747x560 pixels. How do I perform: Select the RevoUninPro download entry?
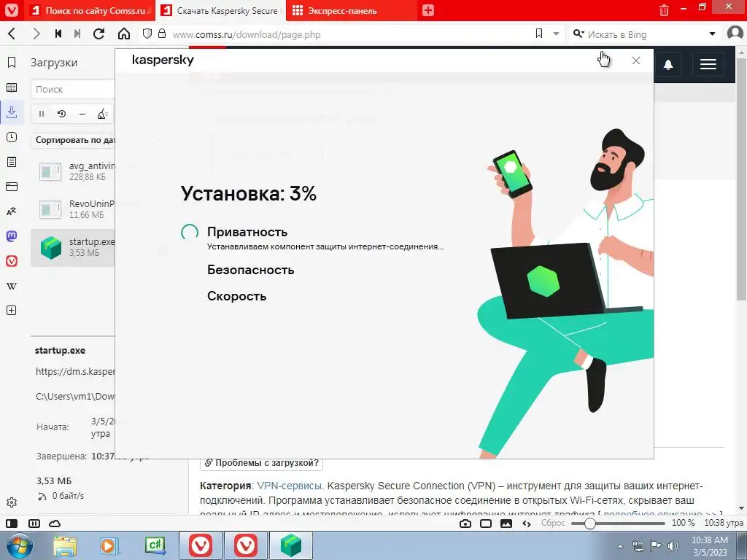click(73, 209)
